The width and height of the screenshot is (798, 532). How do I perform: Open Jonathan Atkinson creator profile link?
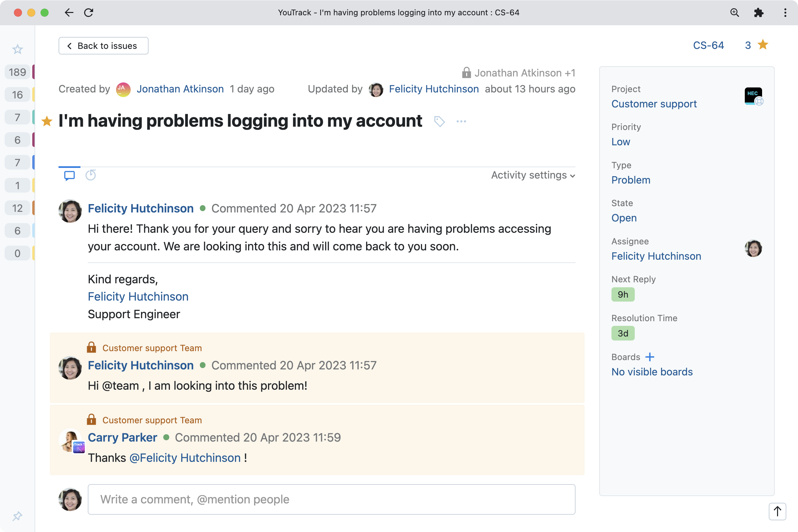click(180, 89)
